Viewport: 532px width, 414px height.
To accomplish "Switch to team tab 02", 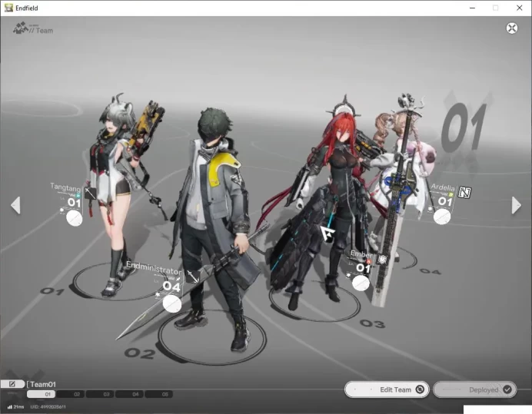I will click(x=71, y=394).
